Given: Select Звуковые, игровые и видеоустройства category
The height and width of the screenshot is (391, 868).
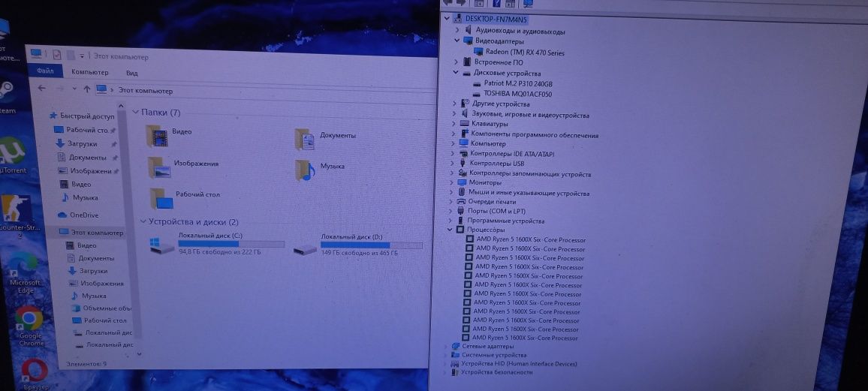Looking at the screenshot, I should (530, 115).
